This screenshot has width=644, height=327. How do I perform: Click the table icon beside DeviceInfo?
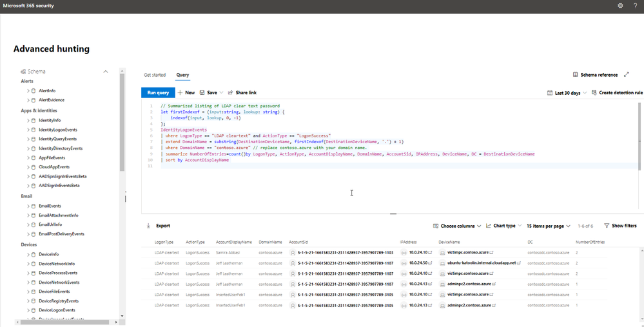coord(34,254)
